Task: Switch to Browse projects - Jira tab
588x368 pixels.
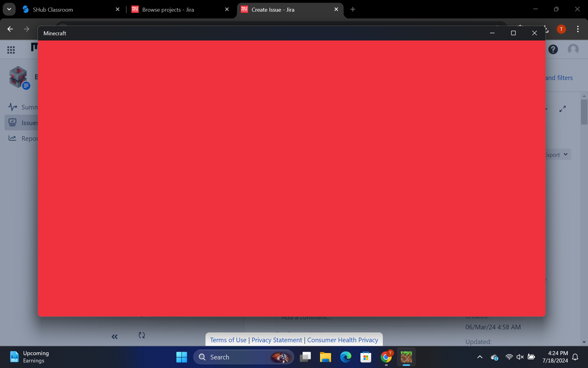Action: point(168,10)
